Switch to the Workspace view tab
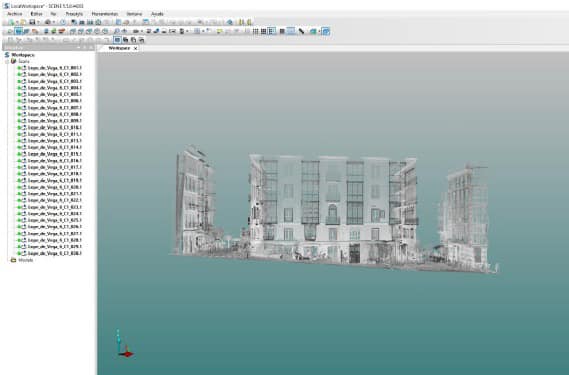 tap(119, 48)
